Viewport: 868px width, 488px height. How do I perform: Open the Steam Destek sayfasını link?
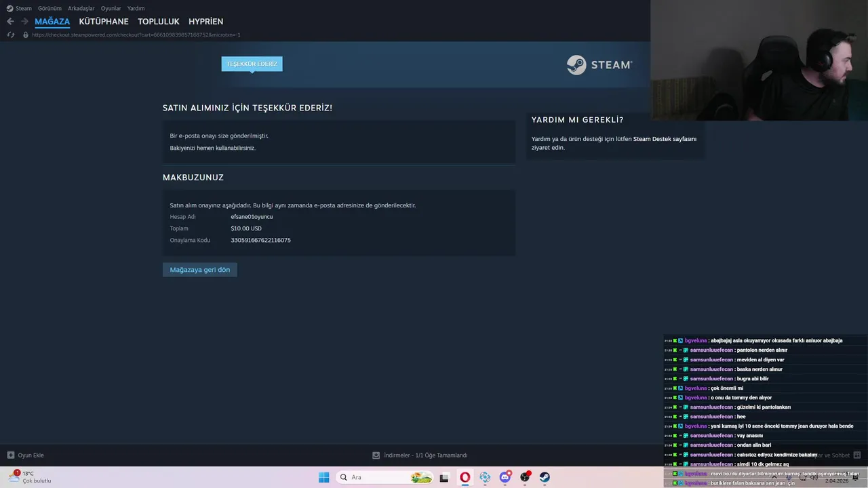(x=665, y=139)
